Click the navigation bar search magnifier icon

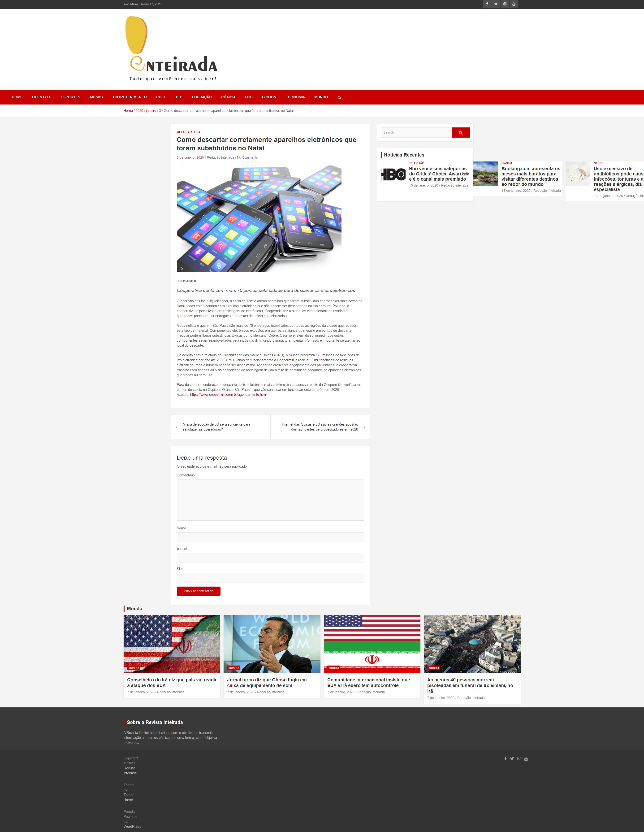point(339,97)
